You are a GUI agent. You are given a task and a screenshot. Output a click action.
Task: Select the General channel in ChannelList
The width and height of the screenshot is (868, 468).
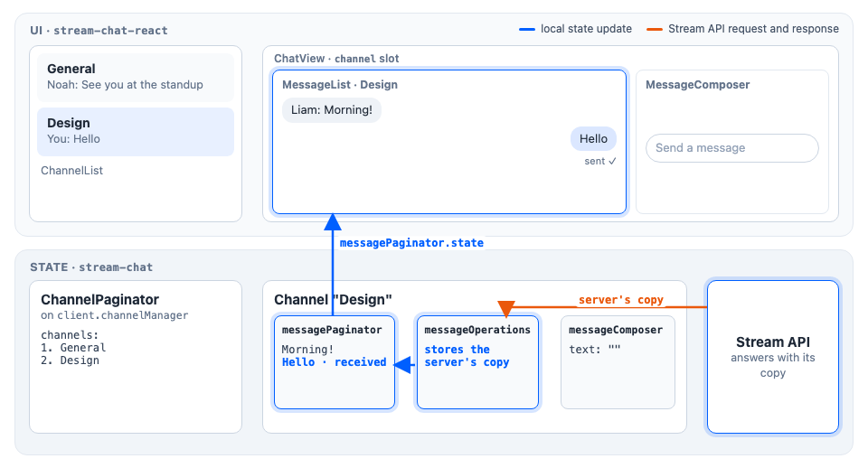(x=136, y=78)
